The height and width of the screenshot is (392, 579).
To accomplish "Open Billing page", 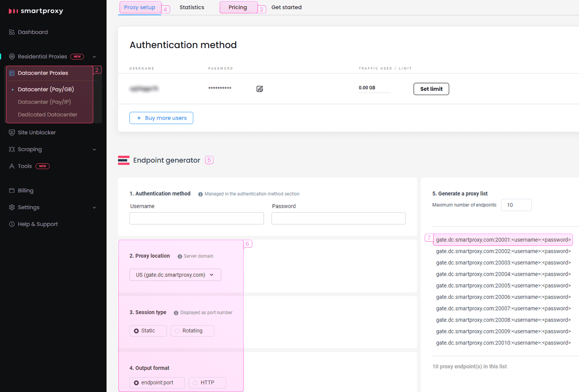I will tap(25, 191).
